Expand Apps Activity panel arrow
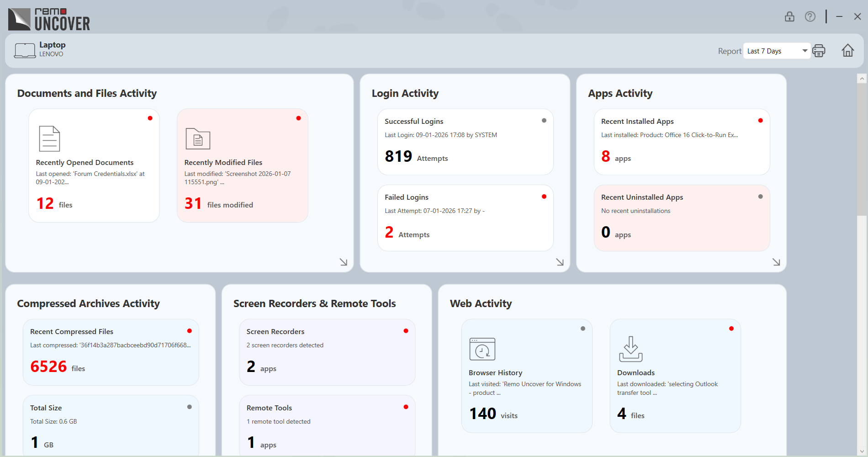 pos(776,262)
